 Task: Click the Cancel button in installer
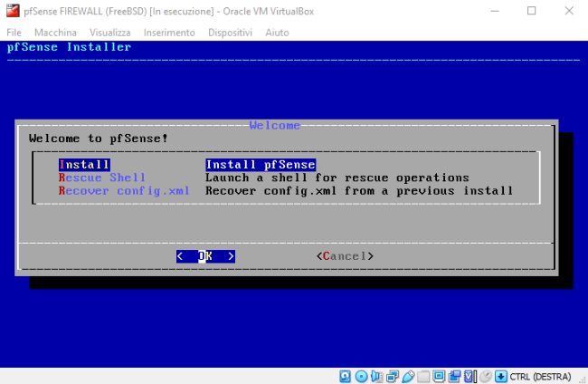pyautogui.click(x=345, y=256)
